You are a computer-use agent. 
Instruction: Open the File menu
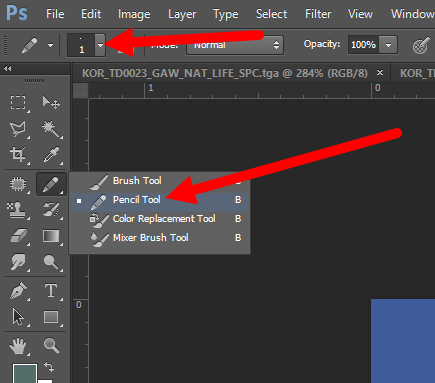tap(55, 14)
